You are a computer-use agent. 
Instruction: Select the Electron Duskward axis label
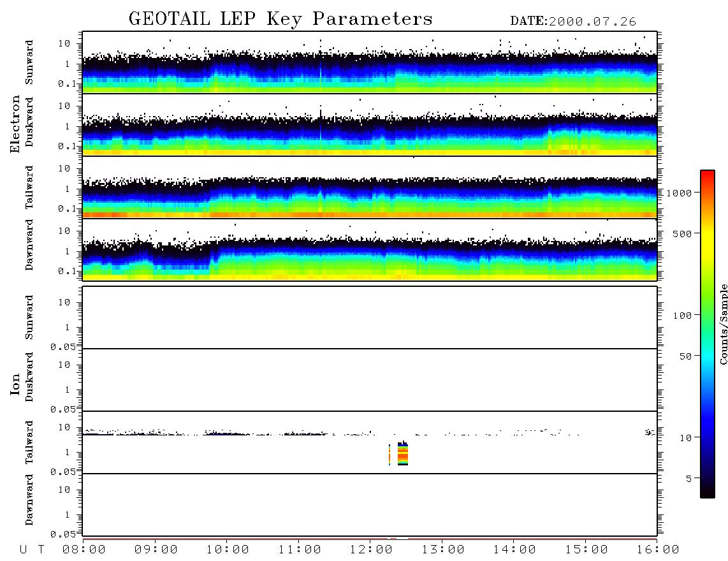pyautogui.click(x=29, y=122)
